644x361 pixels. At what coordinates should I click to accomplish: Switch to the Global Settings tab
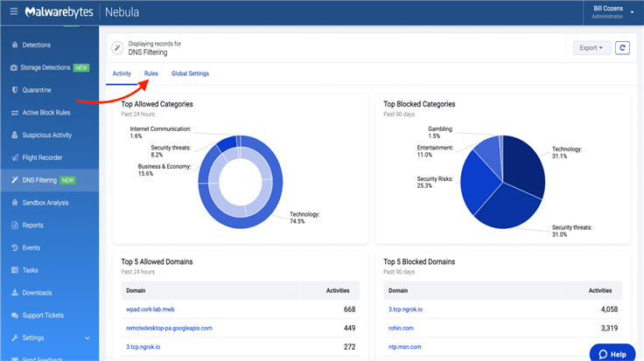[190, 73]
